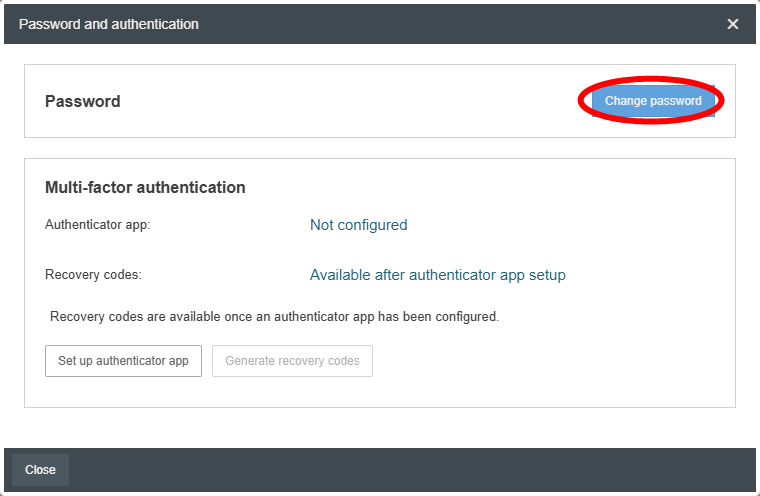Open the Not configured status link
The height and width of the screenshot is (496, 760).
(358, 225)
